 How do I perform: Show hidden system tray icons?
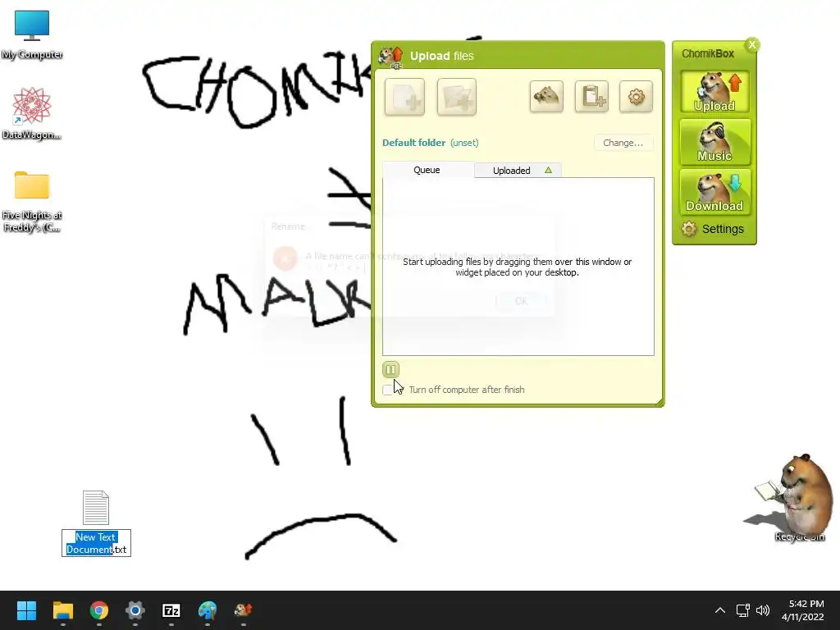[x=720, y=610]
